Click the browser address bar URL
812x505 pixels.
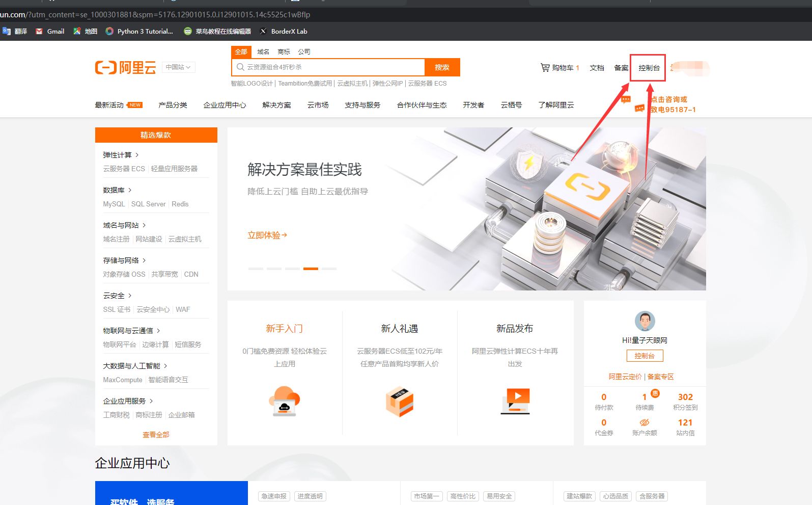point(155,14)
